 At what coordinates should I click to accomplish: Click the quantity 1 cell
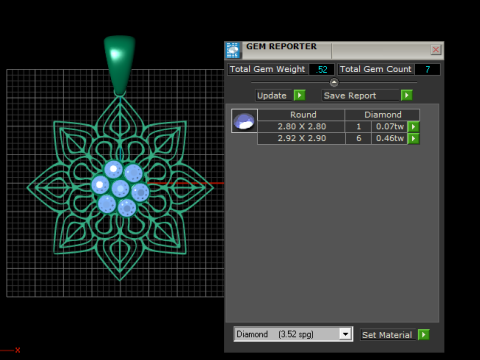pos(358,127)
